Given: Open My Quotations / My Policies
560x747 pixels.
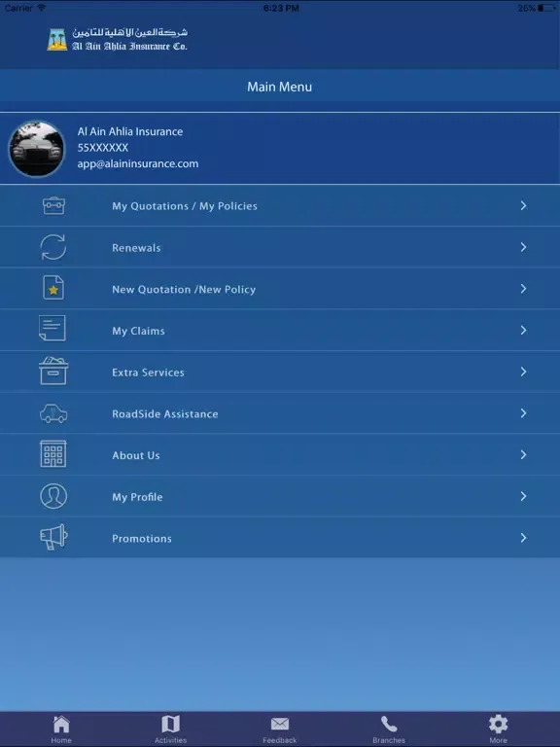Looking at the screenshot, I should tap(280, 206).
